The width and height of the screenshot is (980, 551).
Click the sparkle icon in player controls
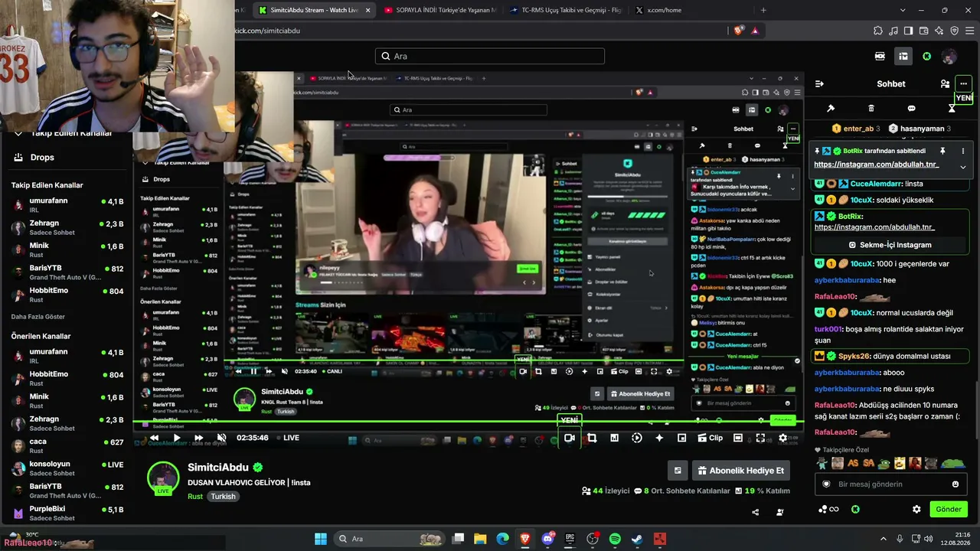coord(659,438)
